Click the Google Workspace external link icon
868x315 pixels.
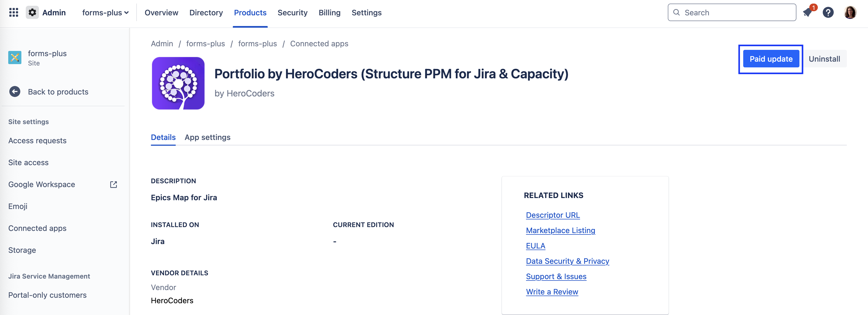[x=114, y=184]
